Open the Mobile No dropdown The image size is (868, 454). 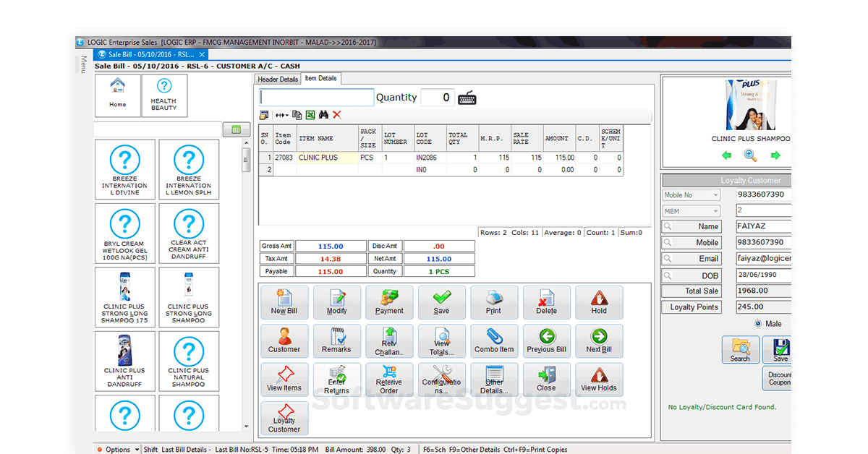tap(691, 195)
